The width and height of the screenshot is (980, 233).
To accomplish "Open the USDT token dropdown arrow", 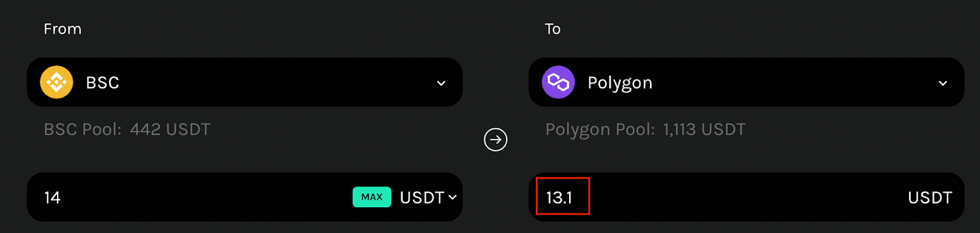I will coord(453,197).
